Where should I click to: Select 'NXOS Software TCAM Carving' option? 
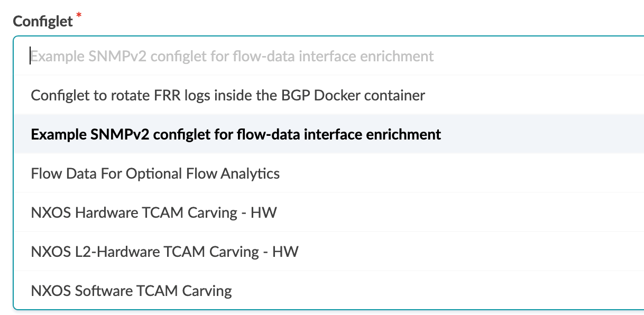click(132, 291)
